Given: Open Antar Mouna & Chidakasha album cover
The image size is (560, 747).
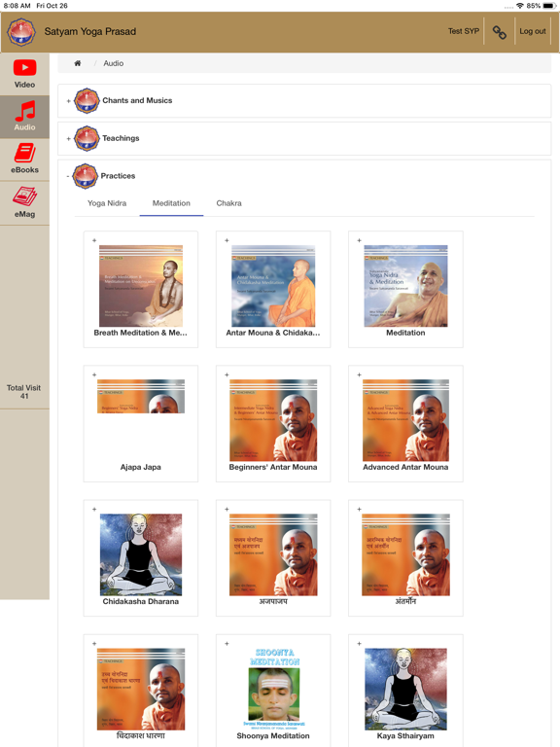Looking at the screenshot, I should coord(273,286).
